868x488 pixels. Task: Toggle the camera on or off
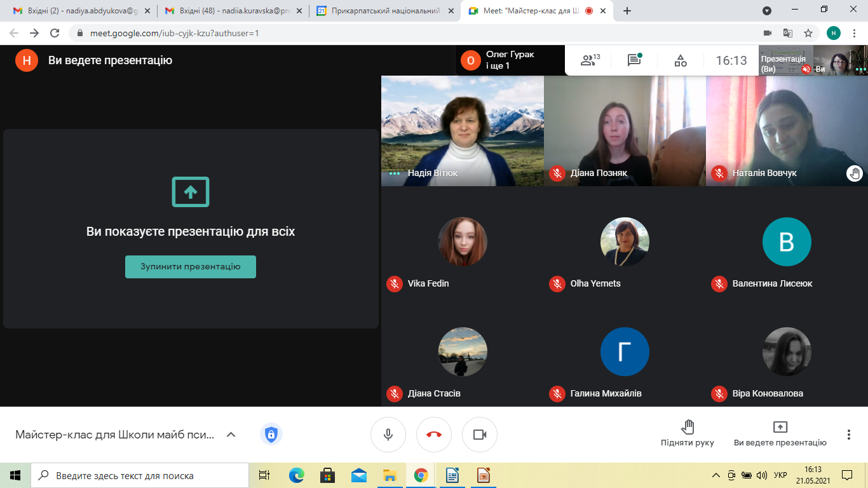[480, 435]
